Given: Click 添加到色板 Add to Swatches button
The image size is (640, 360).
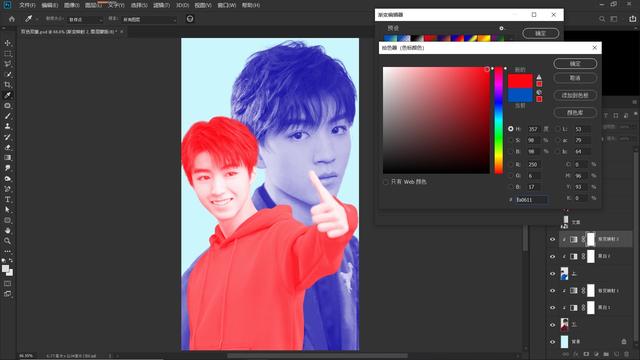Looking at the screenshot, I should [575, 95].
